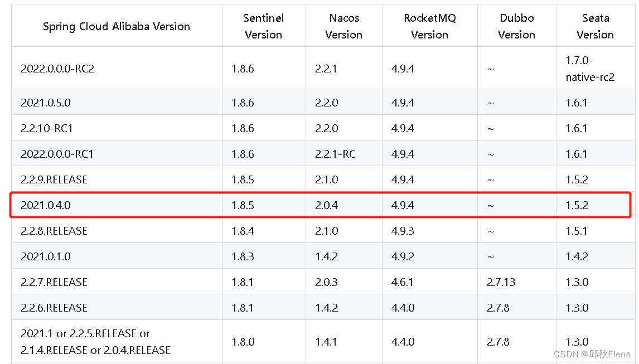Viewport: 639px width, 364px height.
Task: Click Seata value "1.5.1"
Action: (576, 231)
